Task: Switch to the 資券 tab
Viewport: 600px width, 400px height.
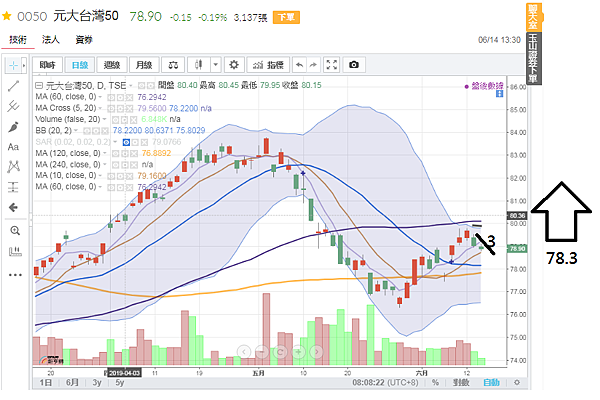Action: [x=84, y=40]
